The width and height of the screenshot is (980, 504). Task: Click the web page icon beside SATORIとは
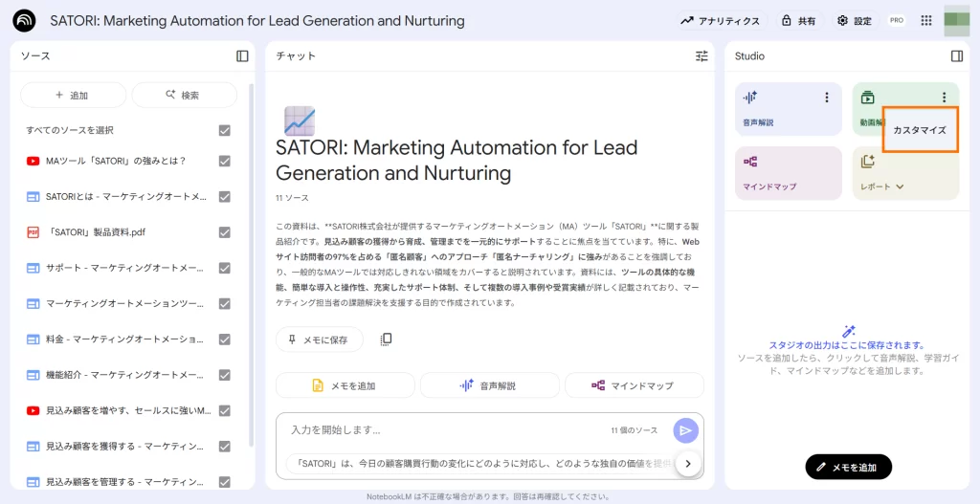(x=33, y=197)
